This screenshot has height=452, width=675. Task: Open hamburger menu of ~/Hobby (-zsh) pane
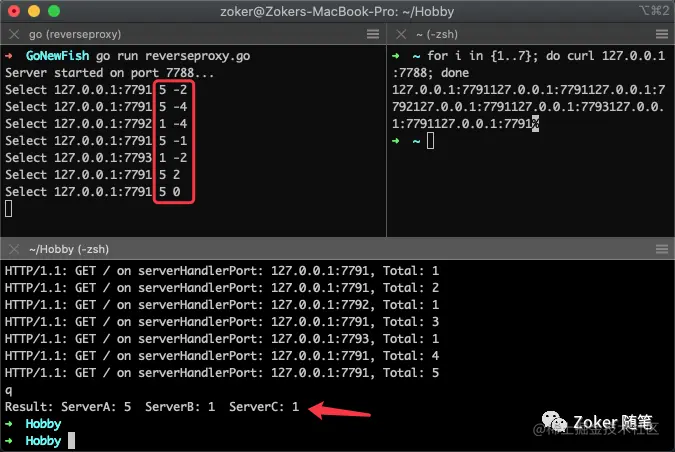point(662,249)
